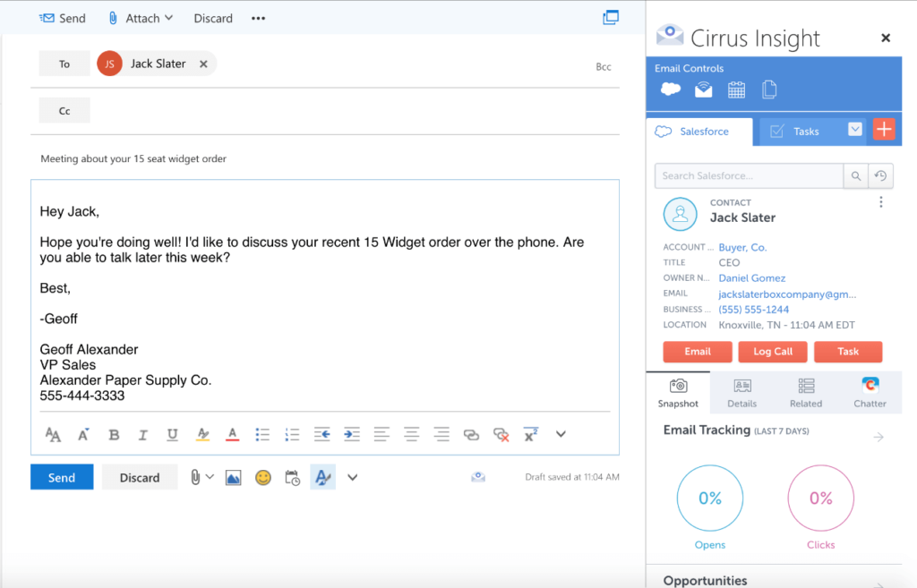Click the email templates document icon

click(x=769, y=89)
